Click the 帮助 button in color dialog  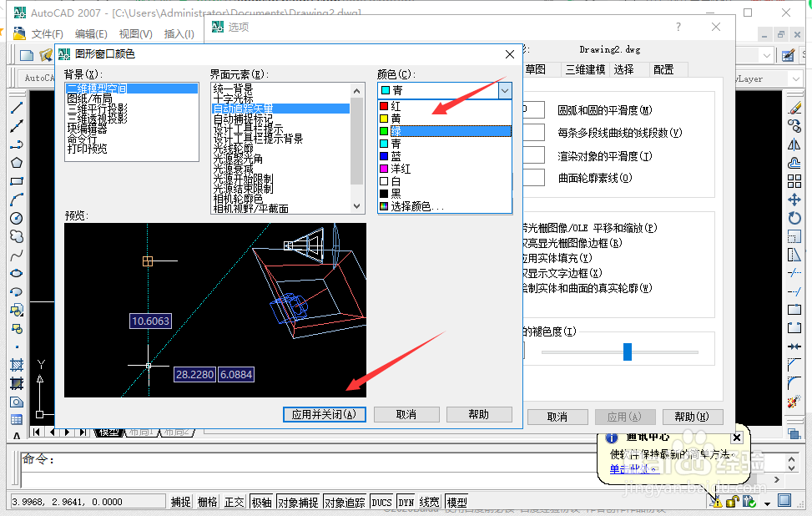point(480,414)
